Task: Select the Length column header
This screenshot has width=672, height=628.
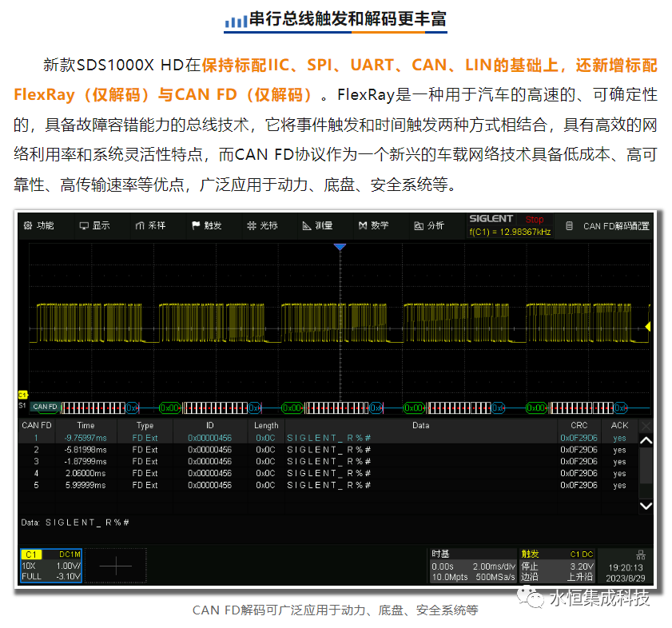Action: point(266,425)
